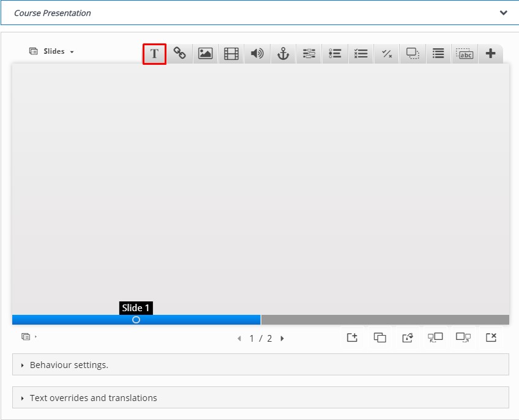Expand Text overrides and translations
This screenshot has width=519, height=420.
[x=93, y=398]
